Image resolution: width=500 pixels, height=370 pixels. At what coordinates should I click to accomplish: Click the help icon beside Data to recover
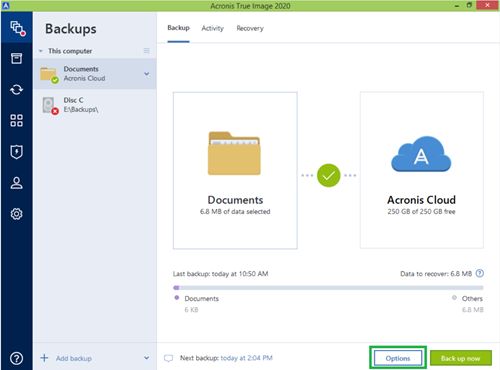click(480, 273)
